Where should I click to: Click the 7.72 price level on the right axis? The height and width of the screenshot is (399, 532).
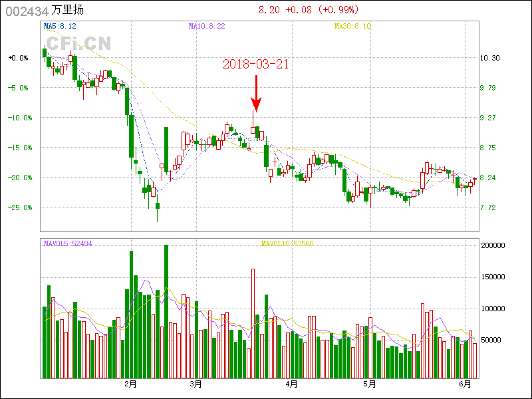[x=488, y=207]
